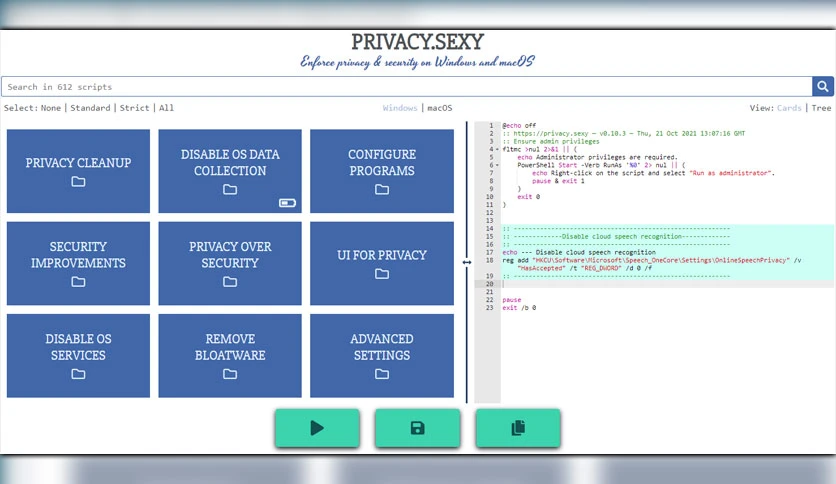The height and width of the screenshot is (484, 836).
Task: Expand the Disable OS Services card title
Action: pyautogui.click(x=78, y=347)
